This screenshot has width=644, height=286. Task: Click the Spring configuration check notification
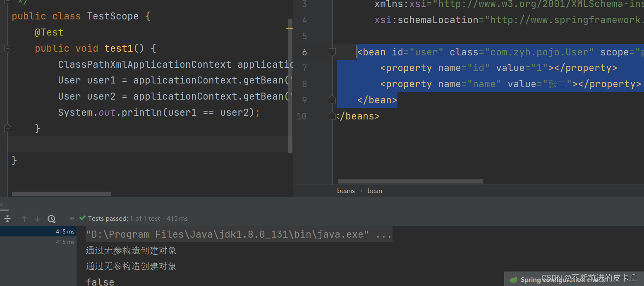point(574,279)
